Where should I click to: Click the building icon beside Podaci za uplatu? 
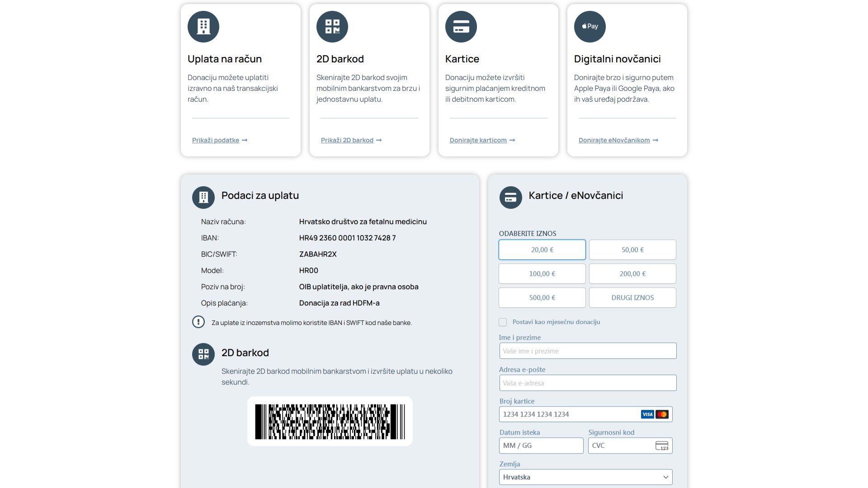pos(203,197)
